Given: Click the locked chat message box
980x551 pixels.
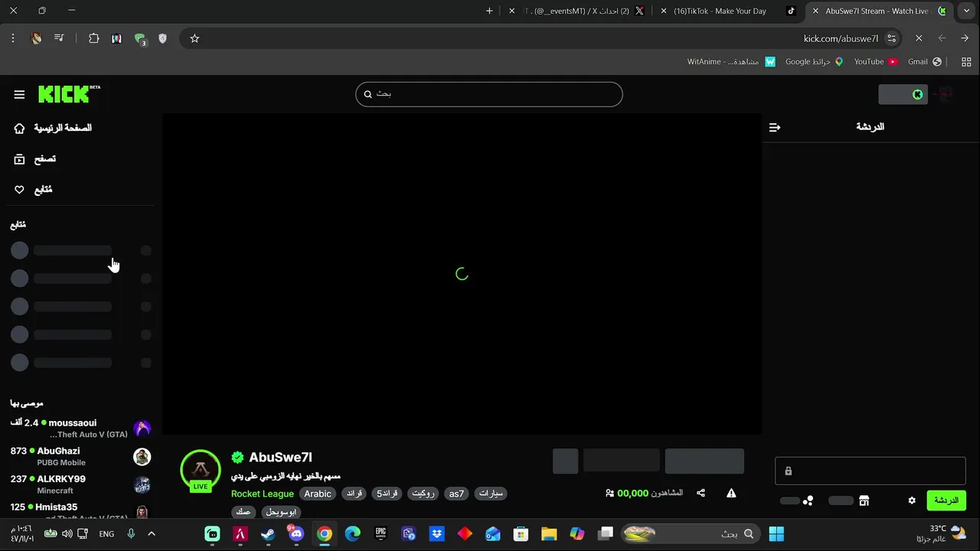Looking at the screenshot, I should (x=871, y=471).
